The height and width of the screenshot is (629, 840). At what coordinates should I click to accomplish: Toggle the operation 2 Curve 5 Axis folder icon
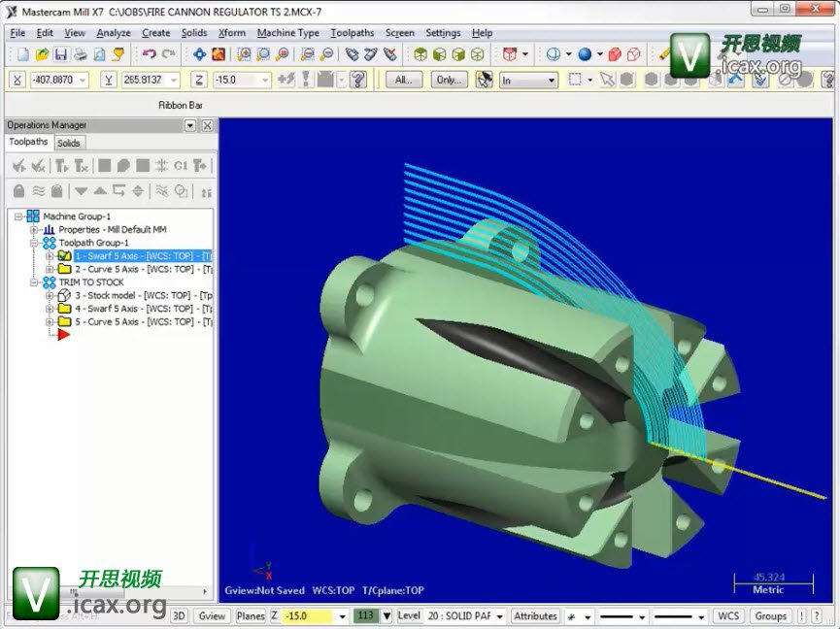[65, 269]
